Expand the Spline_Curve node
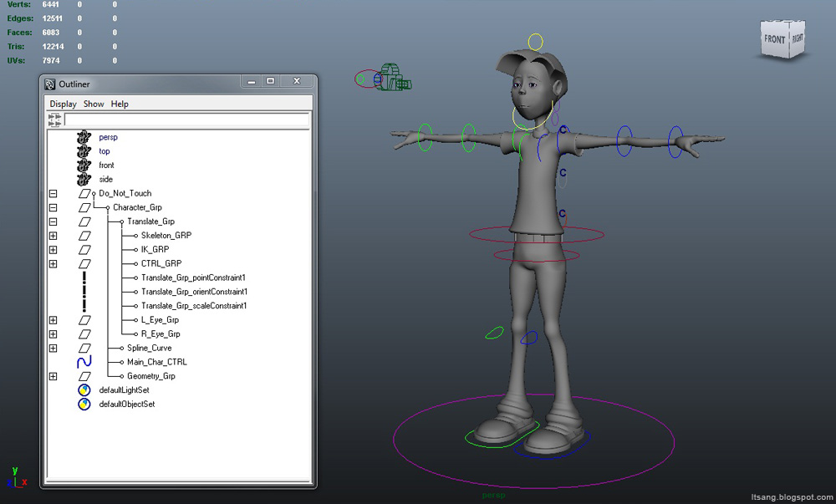 coord(53,348)
